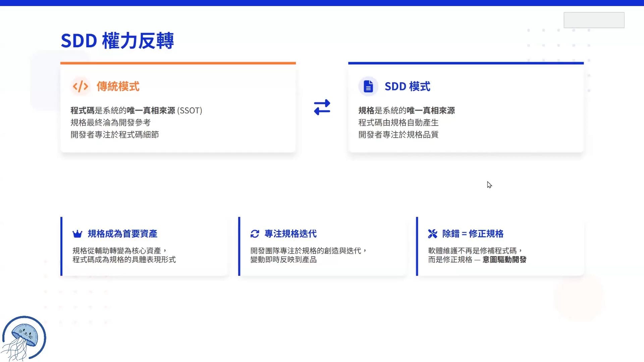Click the 專注規格迭代 card title

290,234
